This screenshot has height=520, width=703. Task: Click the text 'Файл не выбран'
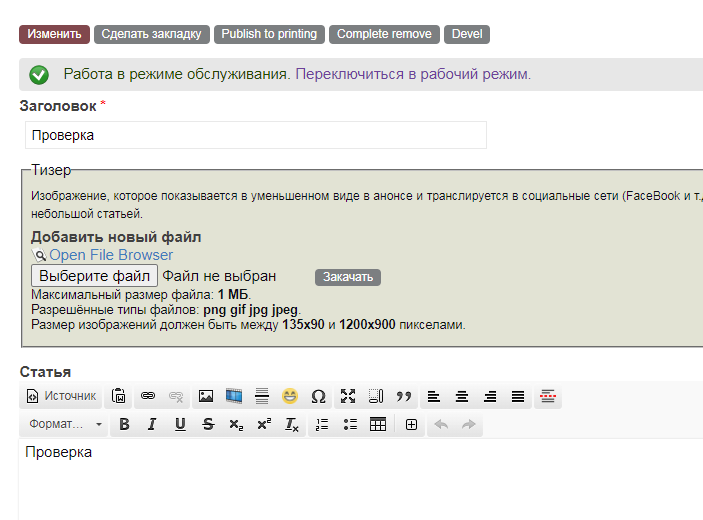pos(219,276)
